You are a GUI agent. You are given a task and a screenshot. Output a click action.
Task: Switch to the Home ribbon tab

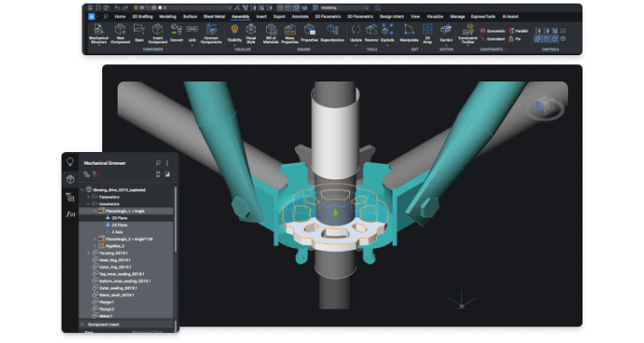point(120,16)
